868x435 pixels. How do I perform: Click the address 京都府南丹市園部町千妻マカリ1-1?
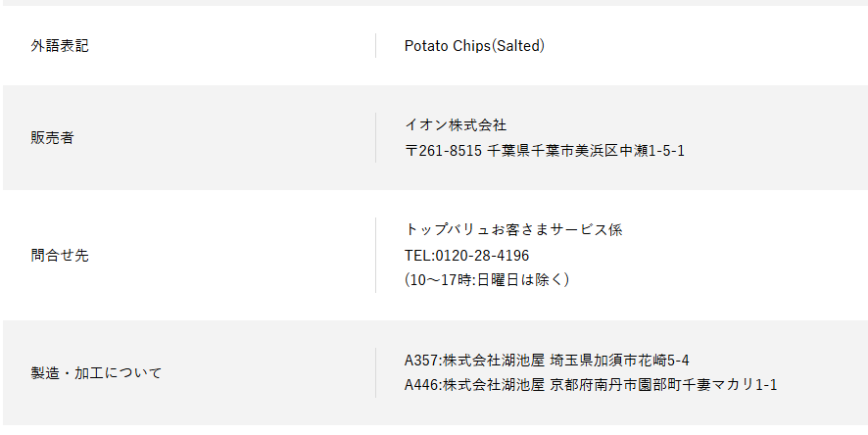[x=663, y=385]
